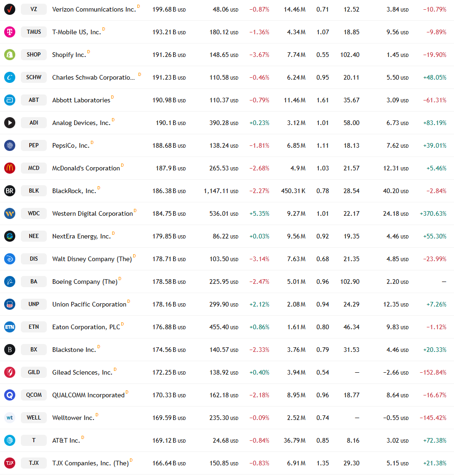This screenshot has width=454, height=476.
Task: Select the SCHW ticker button
Action: 34,77
